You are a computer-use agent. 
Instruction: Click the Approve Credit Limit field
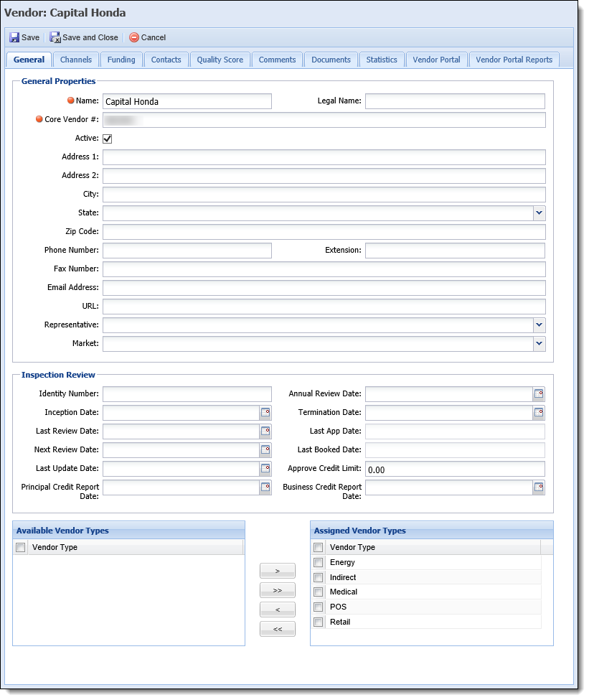coord(455,470)
